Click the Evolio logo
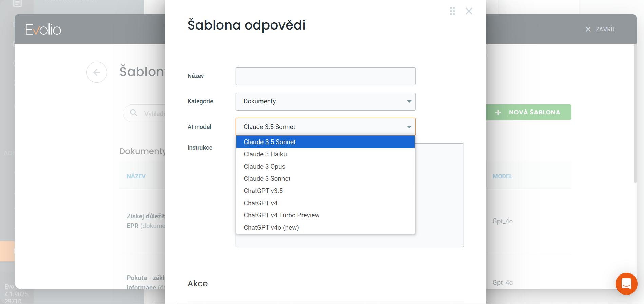This screenshot has height=304, width=644. click(43, 30)
